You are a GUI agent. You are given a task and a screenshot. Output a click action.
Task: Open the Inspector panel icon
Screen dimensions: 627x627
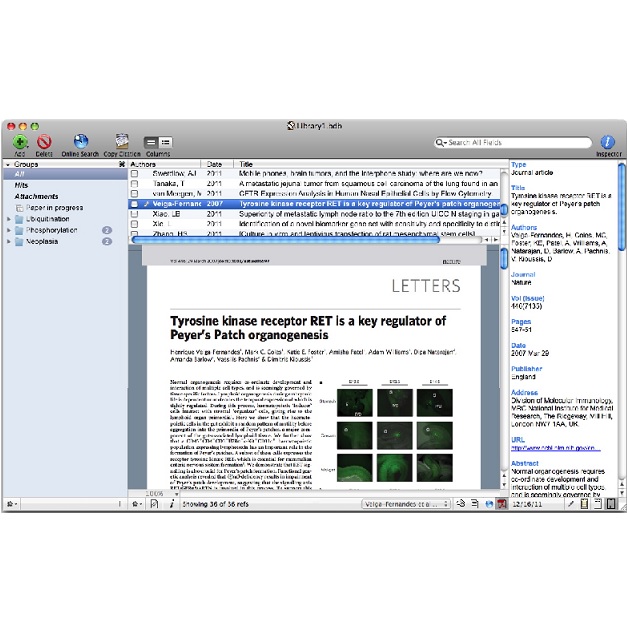tap(607, 143)
